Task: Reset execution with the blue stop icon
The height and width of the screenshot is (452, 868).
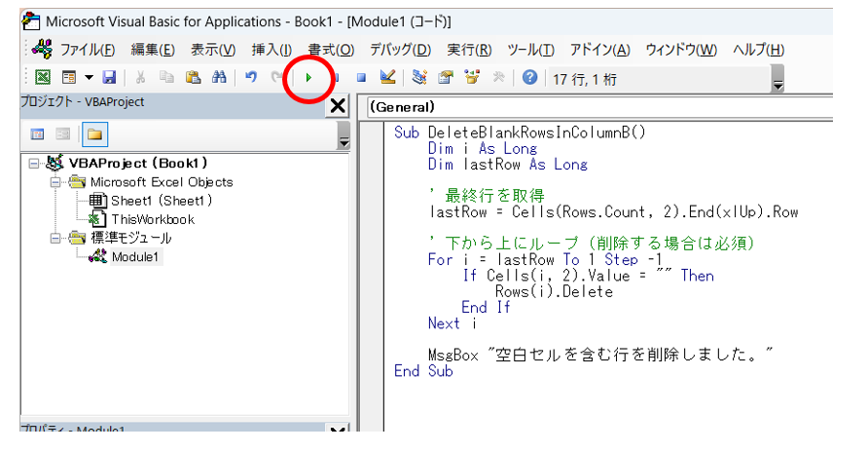Action: point(361,78)
